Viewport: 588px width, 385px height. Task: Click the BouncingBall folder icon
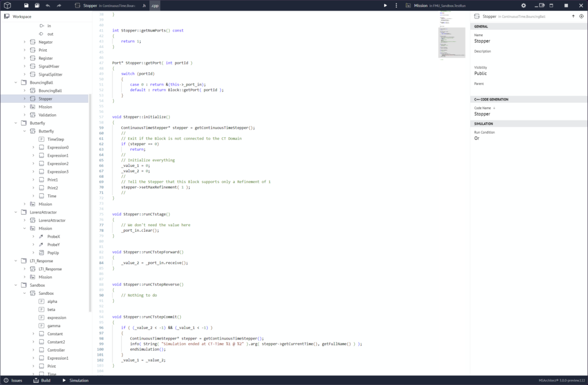pos(24,83)
